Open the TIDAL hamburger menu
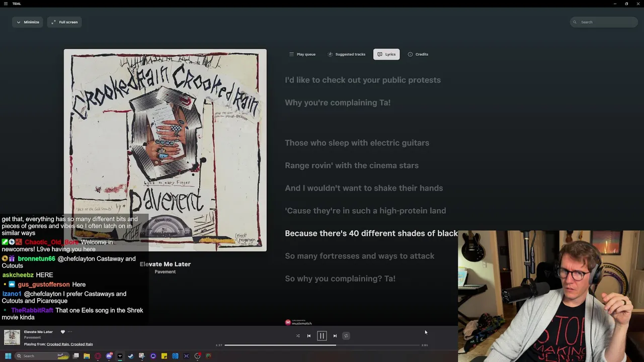This screenshot has height=362, width=644. (6, 4)
